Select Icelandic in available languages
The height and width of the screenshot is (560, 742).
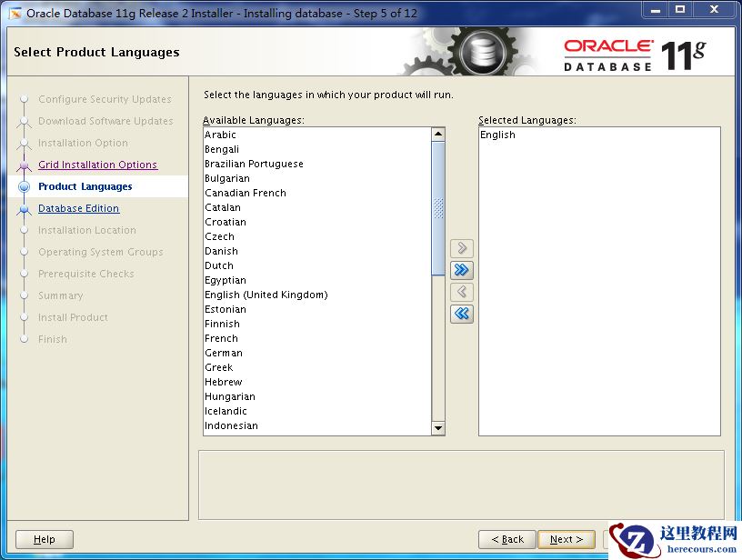pos(317,411)
